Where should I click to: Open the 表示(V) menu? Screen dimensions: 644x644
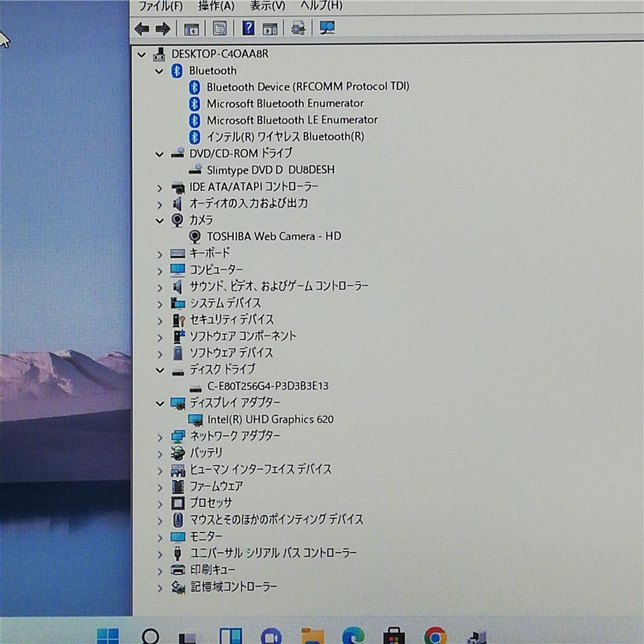click(267, 6)
